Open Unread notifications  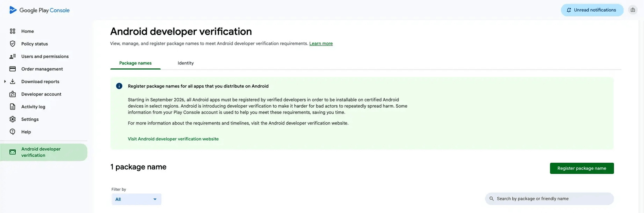[x=592, y=10]
